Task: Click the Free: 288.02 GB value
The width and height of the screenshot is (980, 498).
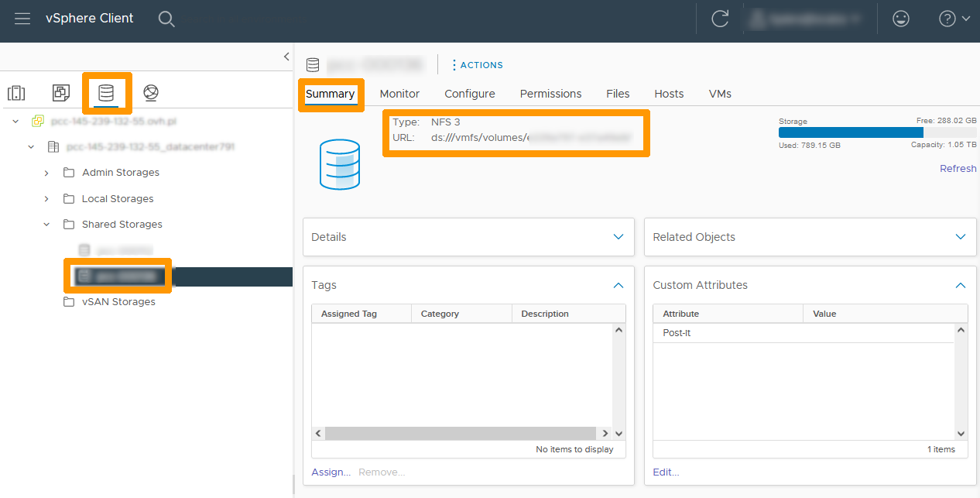Action: [x=946, y=121]
